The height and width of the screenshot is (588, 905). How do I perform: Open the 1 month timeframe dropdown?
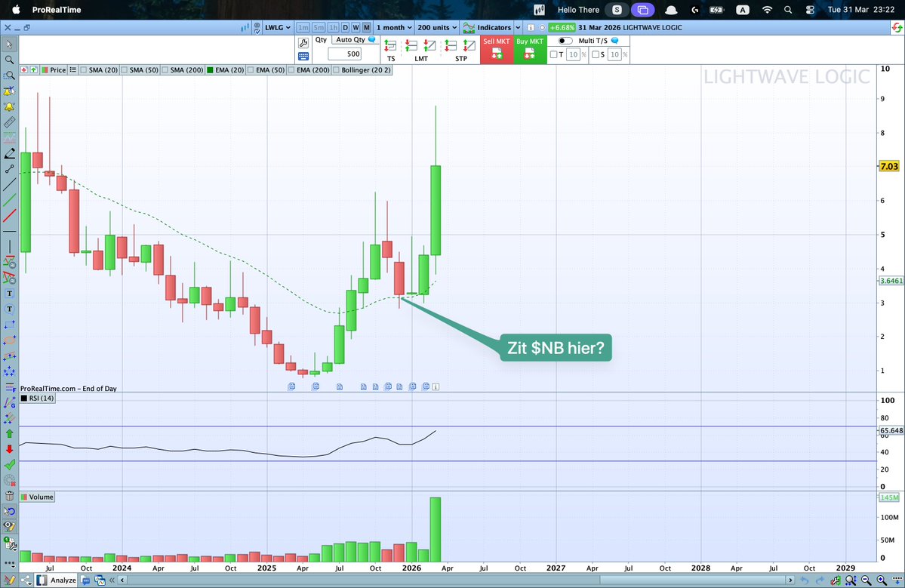(394, 27)
